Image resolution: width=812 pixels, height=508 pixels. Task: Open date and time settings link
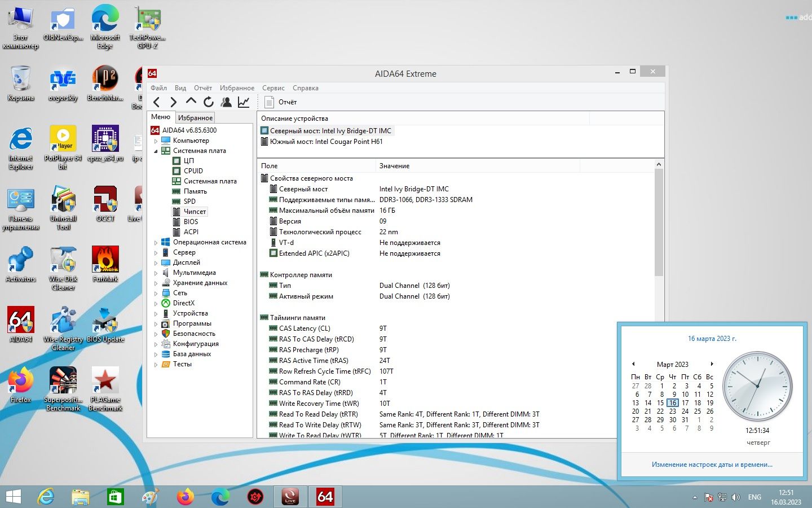coord(712,465)
